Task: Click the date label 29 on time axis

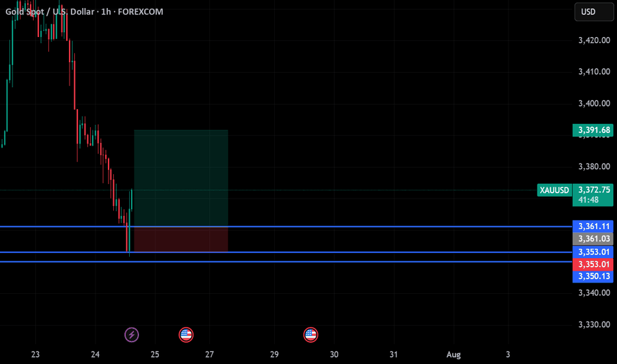Action: (274, 355)
